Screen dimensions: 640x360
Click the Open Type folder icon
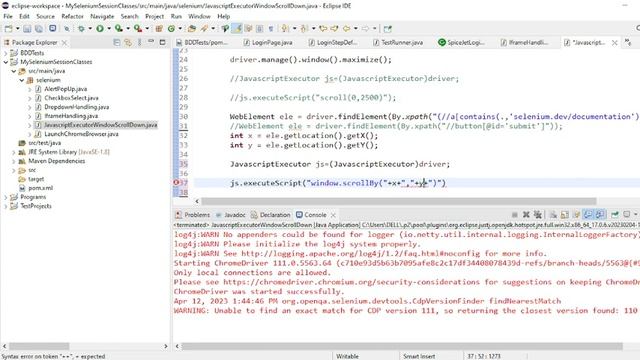point(192,29)
